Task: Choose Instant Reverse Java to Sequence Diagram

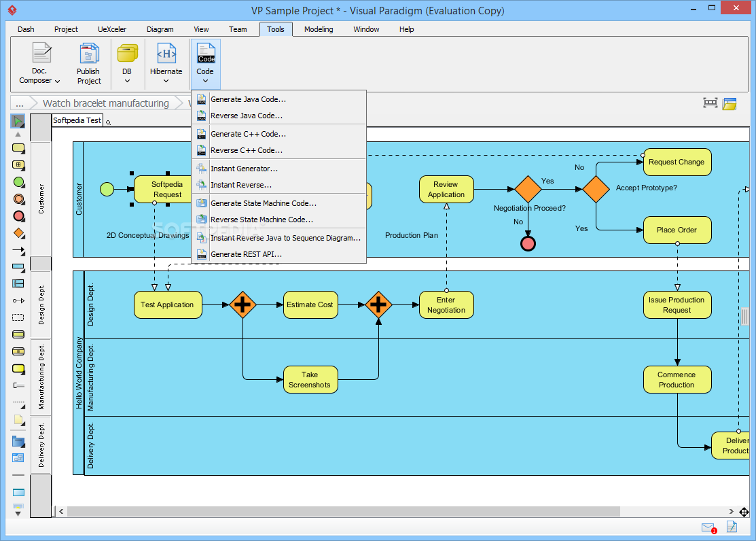Action: (279, 239)
